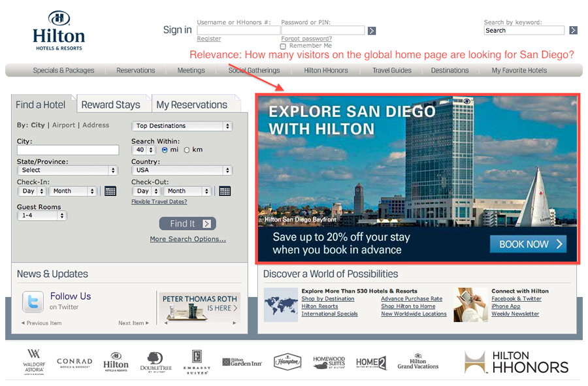Click the Twitter bird icon
Image resolution: width=588 pixels, height=386 pixels.
tap(33, 302)
